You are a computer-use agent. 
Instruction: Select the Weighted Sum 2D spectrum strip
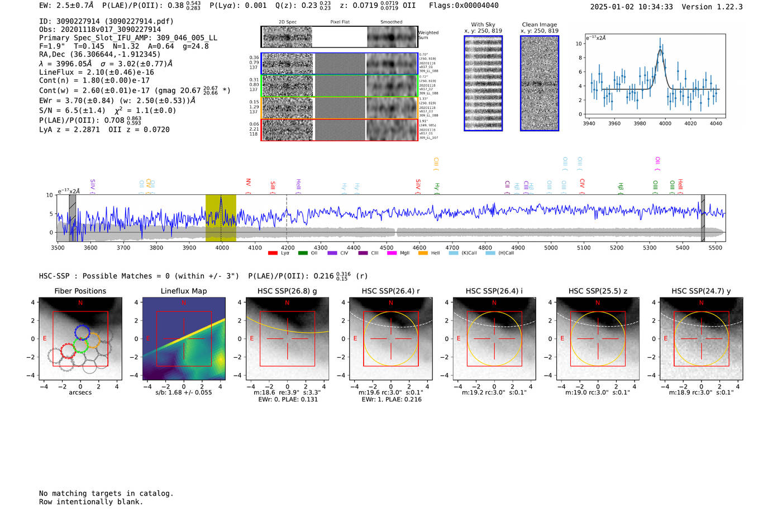(339, 37)
